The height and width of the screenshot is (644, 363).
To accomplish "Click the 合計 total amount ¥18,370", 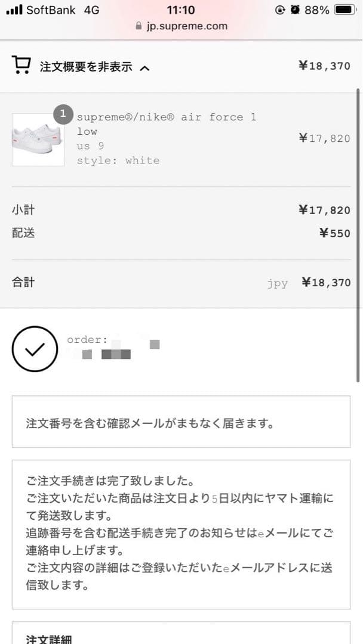I will 327,282.
